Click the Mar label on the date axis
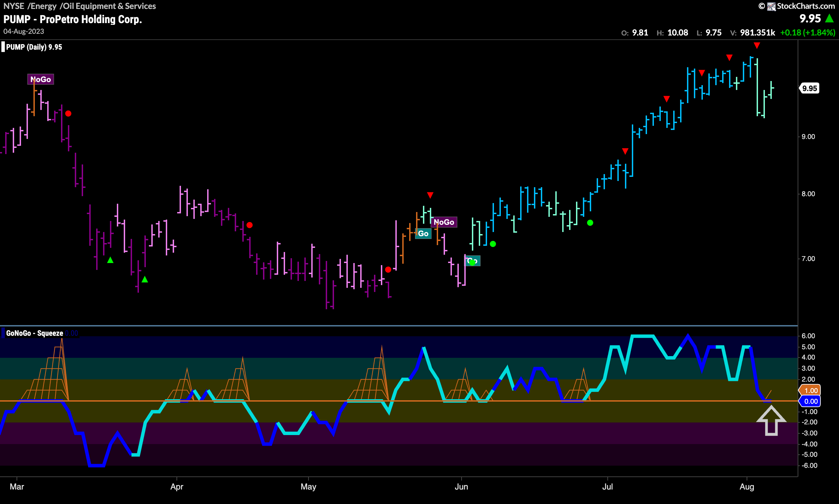 click(17, 487)
